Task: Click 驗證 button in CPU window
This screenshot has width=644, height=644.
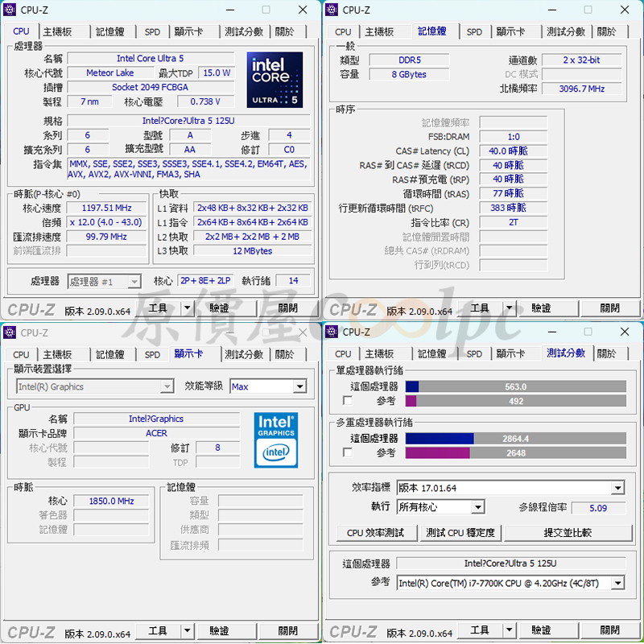Action: (227, 308)
